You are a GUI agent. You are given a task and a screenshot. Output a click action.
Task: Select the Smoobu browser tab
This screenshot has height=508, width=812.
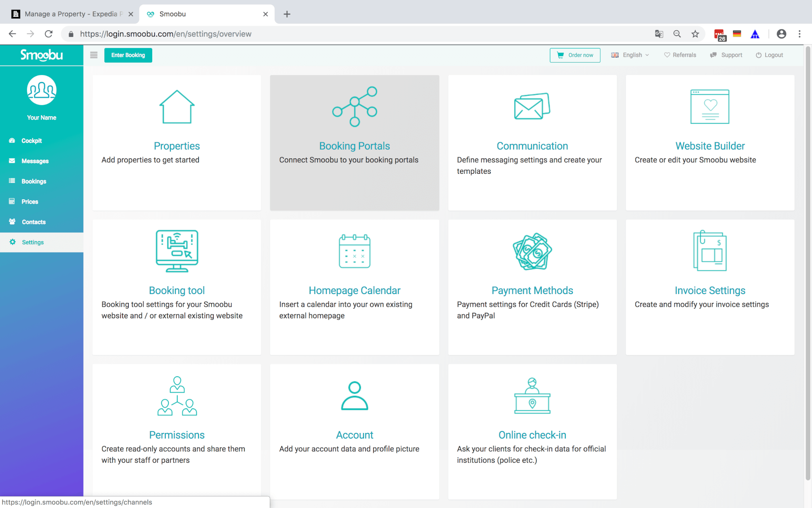pos(207,14)
